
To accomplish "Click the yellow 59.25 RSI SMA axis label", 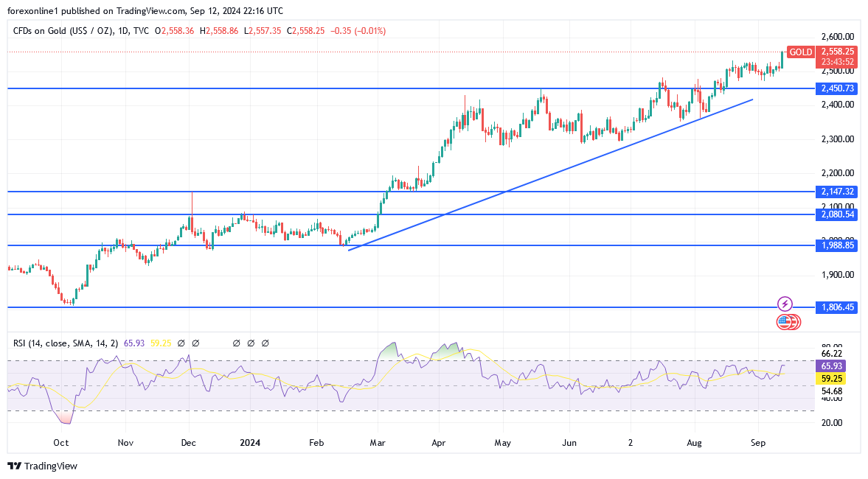I will (x=832, y=378).
